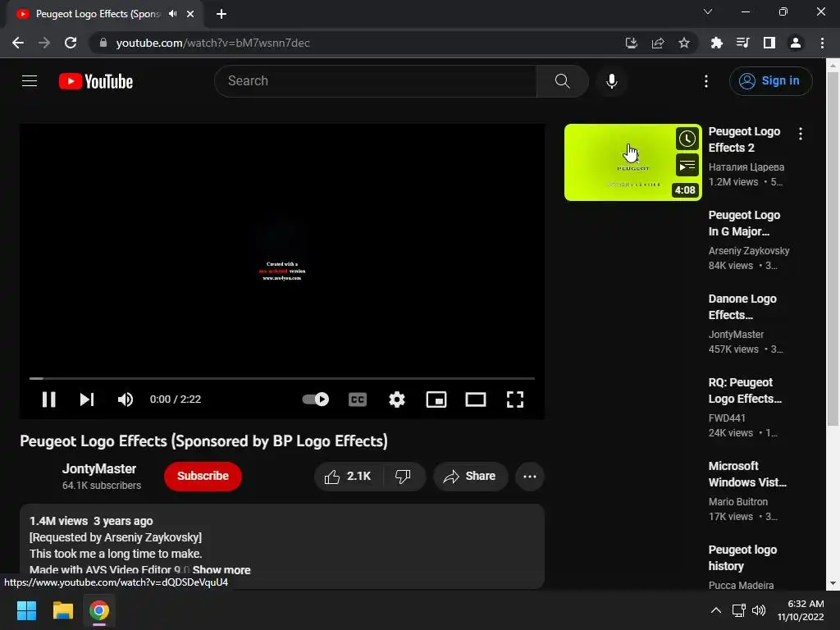
Task: Open Chrome media controls
Action: (x=742, y=43)
